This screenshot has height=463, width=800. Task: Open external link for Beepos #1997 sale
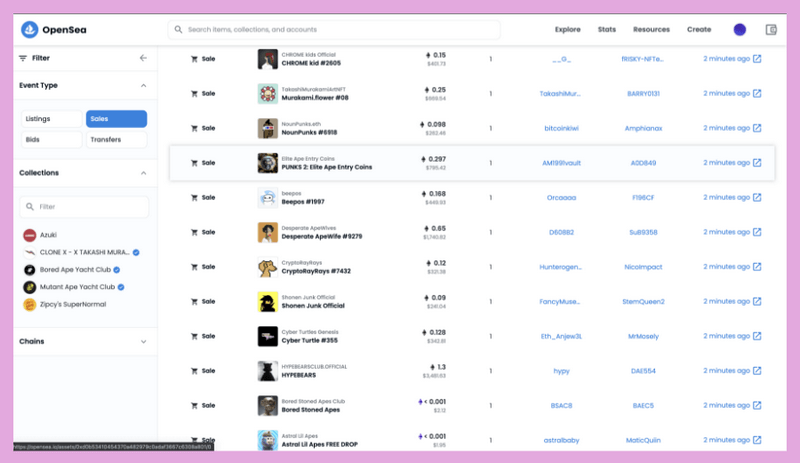[x=757, y=198]
